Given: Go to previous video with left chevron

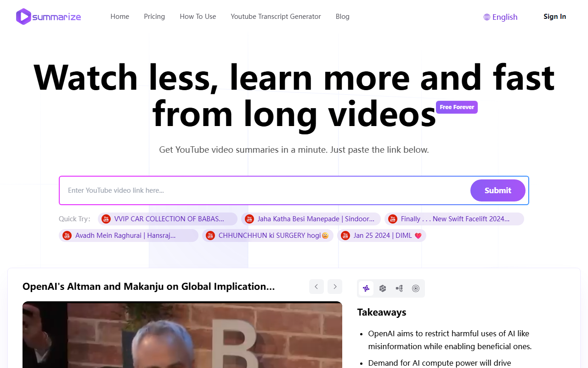Looking at the screenshot, I should click(317, 287).
